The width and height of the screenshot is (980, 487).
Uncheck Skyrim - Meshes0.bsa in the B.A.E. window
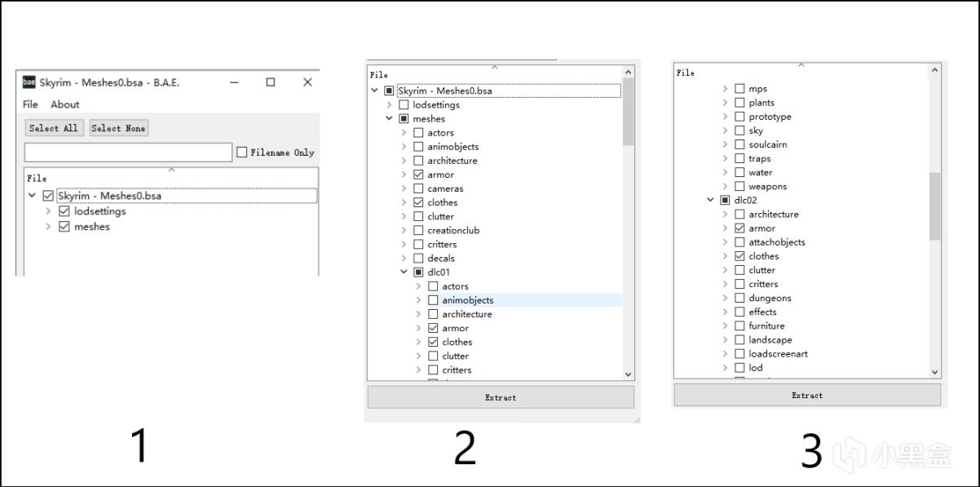click(48, 196)
